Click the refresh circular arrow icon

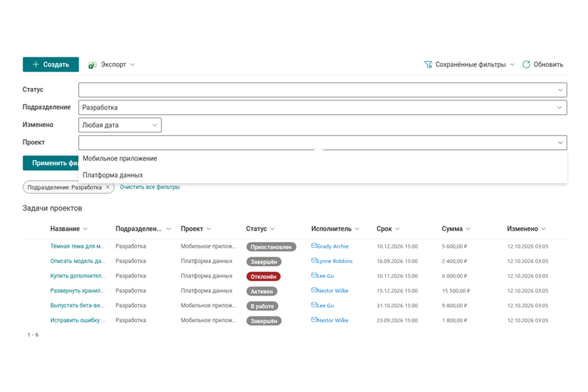526,65
